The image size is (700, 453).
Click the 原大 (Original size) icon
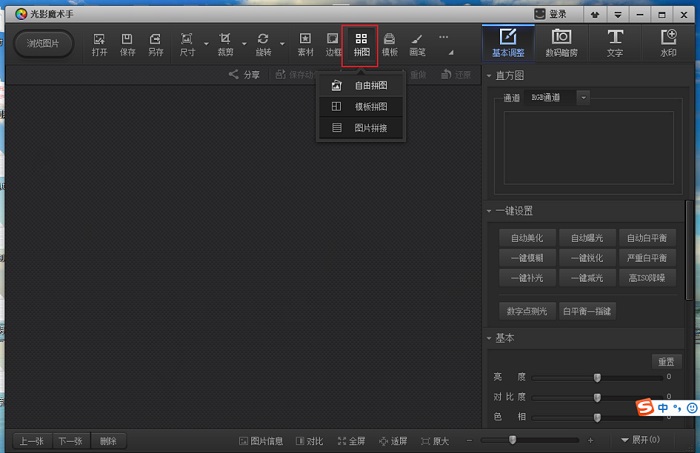[x=425, y=441]
